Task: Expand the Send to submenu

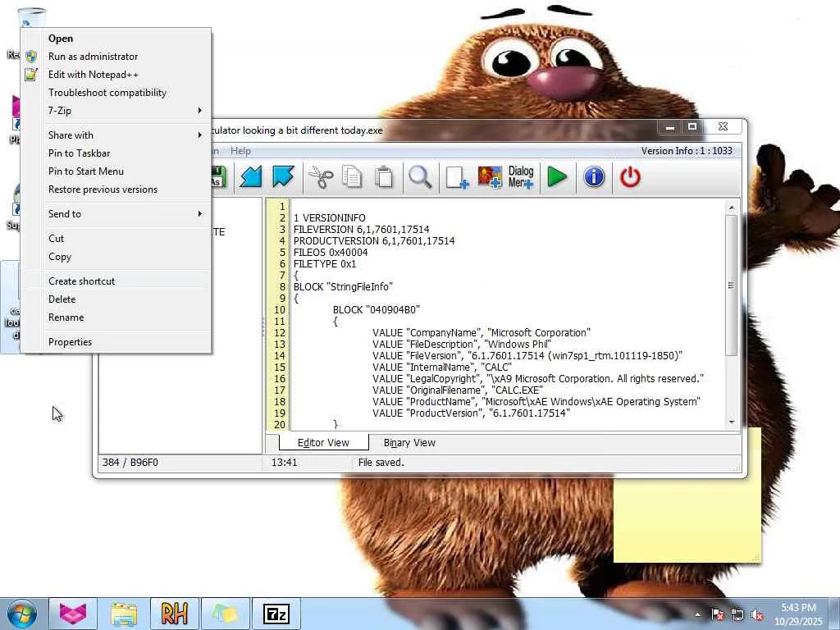Action: tap(116, 214)
